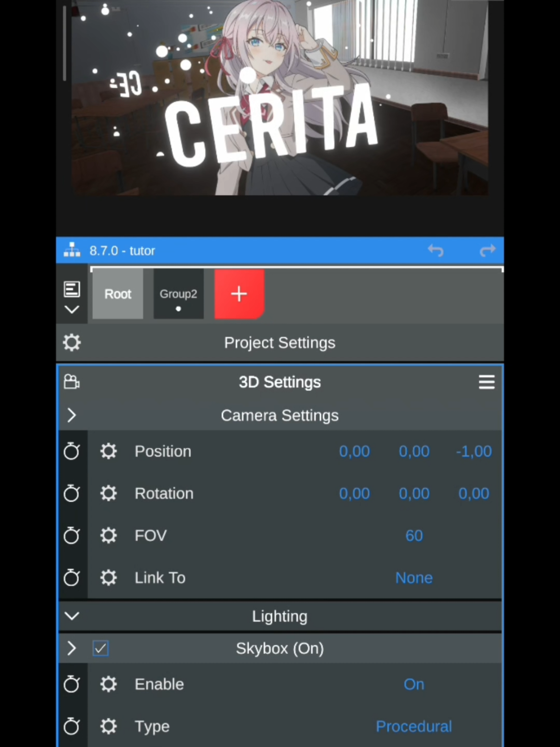Open the Type property gear
Screen dimensions: 560x747
click(x=109, y=726)
